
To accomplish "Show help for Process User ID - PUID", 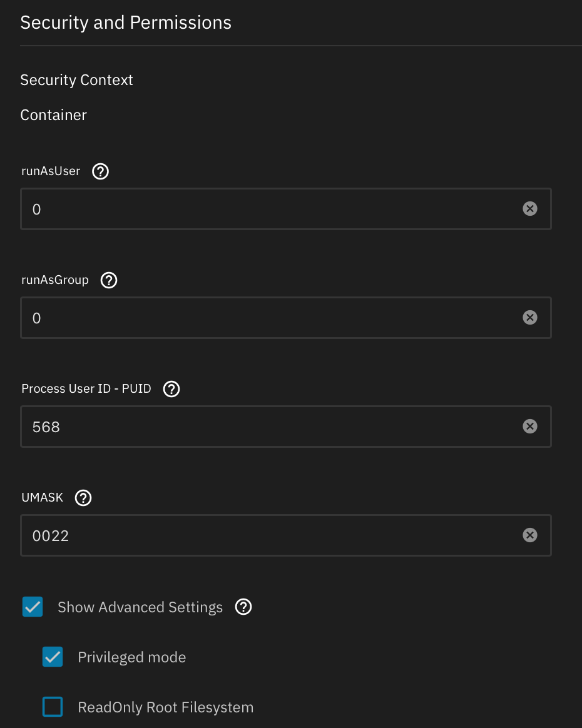I will [x=171, y=389].
